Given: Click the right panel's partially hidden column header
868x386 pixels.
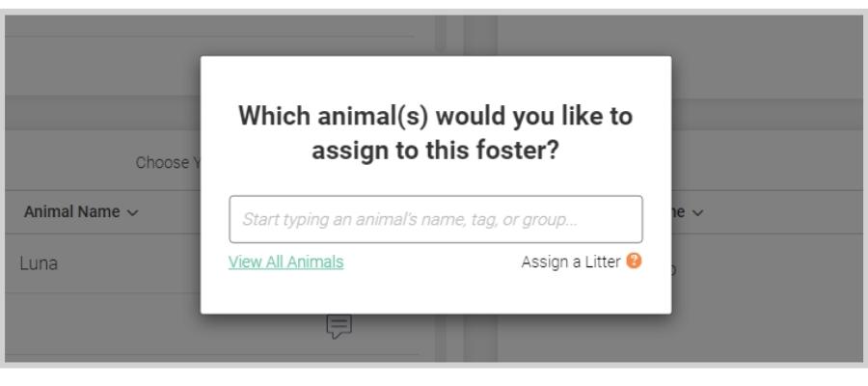Looking at the screenshot, I should [x=680, y=212].
